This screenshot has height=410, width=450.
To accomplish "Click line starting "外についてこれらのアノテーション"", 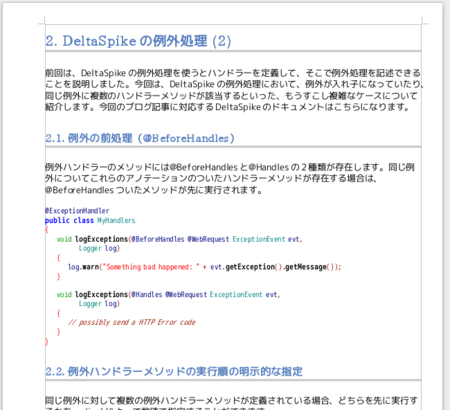I will pyautogui.click(x=211, y=178).
